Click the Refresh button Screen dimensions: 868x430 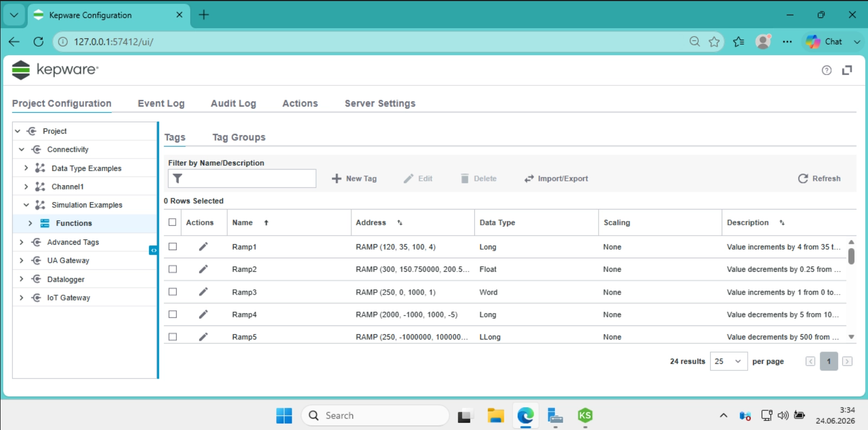pyautogui.click(x=819, y=179)
